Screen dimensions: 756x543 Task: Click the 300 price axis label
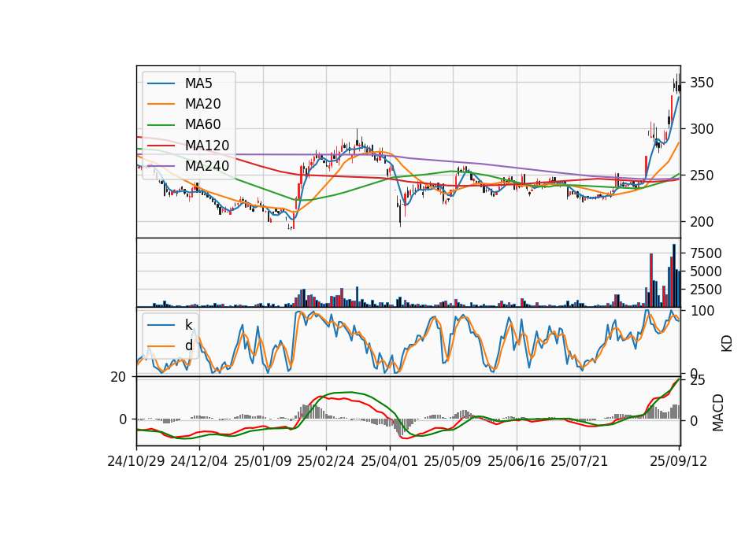click(x=702, y=129)
